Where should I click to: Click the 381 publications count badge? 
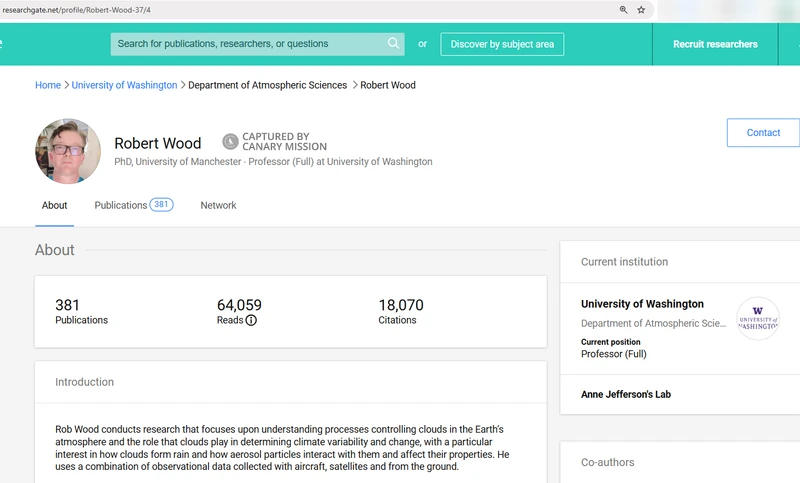(161, 205)
